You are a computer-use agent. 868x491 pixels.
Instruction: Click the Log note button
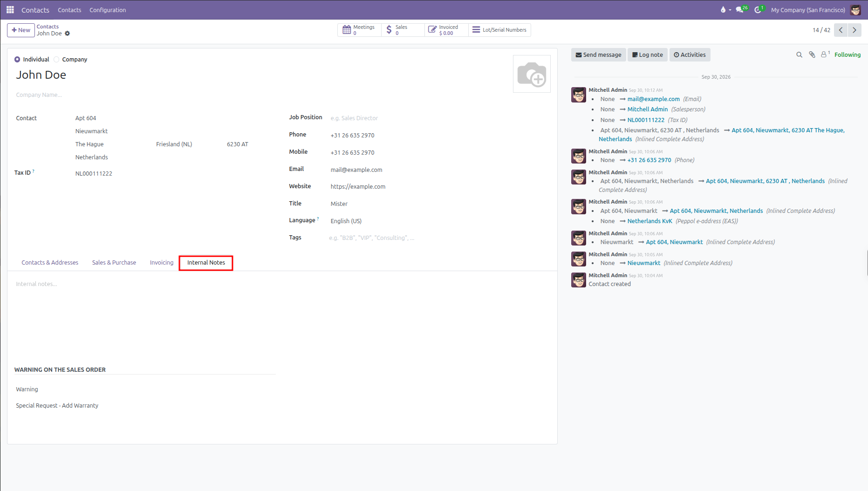647,55
